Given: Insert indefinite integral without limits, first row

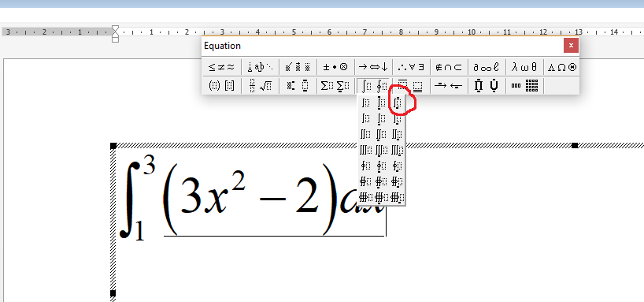Looking at the screenshot, I should (x=365, y=103).
